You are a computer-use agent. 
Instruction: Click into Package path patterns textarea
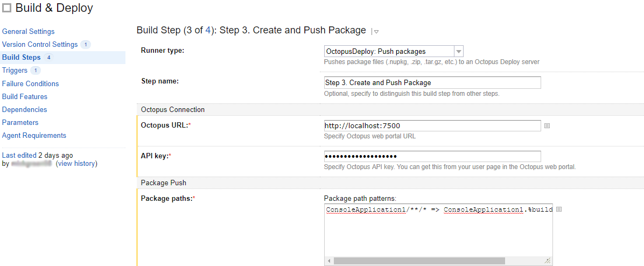click(x=438, y=234)
